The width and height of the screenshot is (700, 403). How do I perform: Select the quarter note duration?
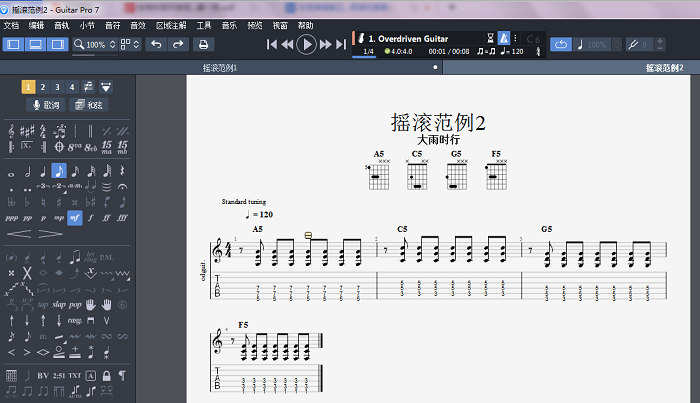point(43,171)
